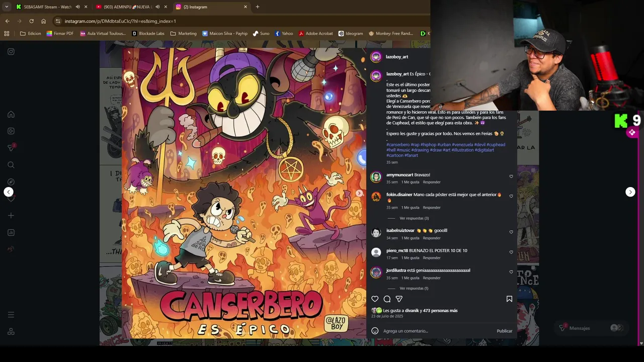The image size is (644, 362).
Task: Like the post with heart icon
Action: [375, 299]
